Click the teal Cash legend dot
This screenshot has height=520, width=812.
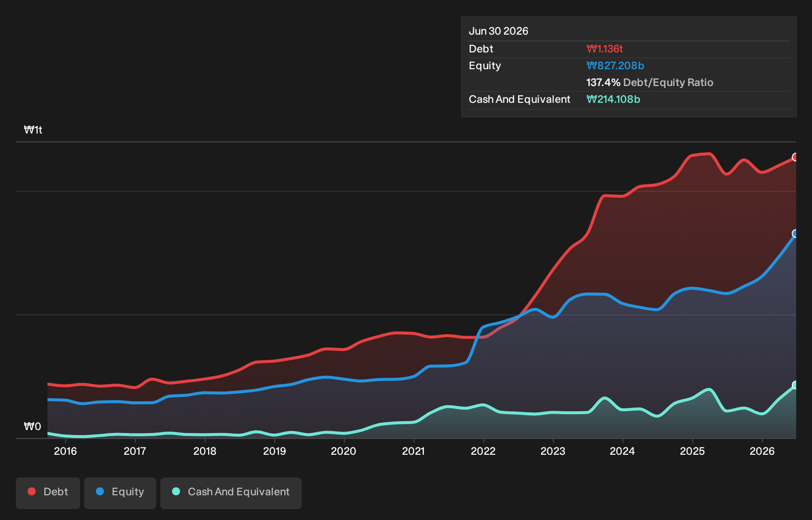pyautogui.click(x=176, y=491)
